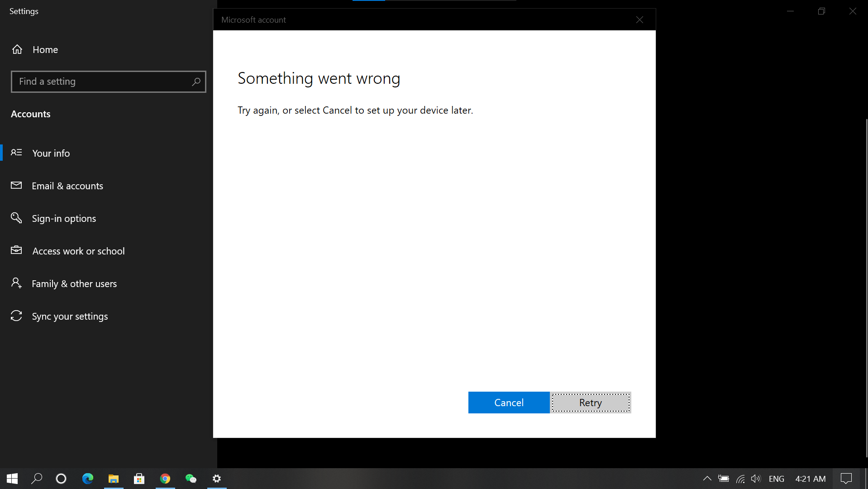Screen dimensions: 868x489
Task: Open the ENG language switcher
Action: click(777, 479)
